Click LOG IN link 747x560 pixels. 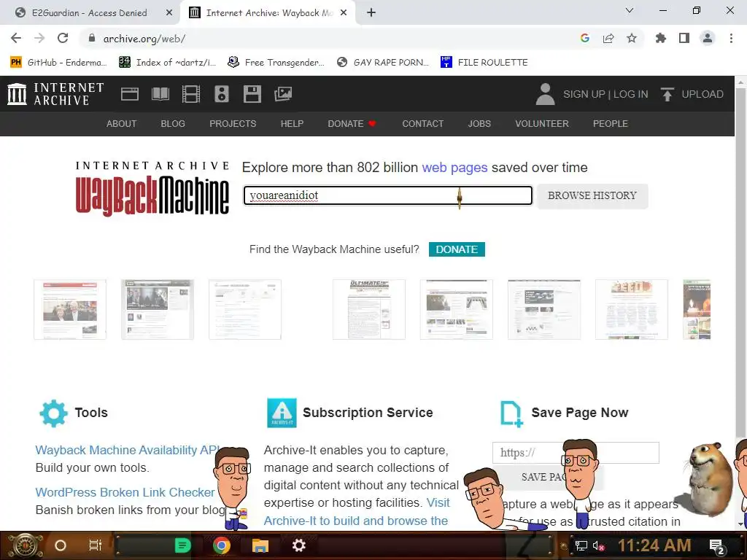[x=631, y=94]
